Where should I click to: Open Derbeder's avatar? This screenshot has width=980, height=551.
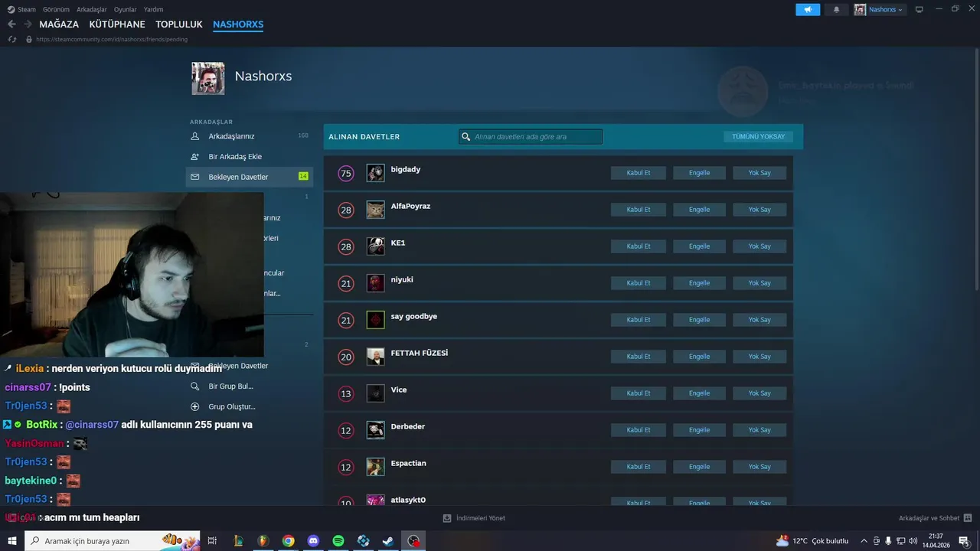click(375, 430)
